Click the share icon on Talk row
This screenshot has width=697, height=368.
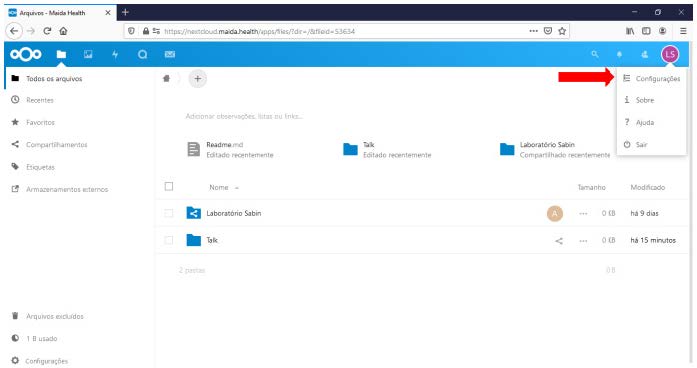559,240
